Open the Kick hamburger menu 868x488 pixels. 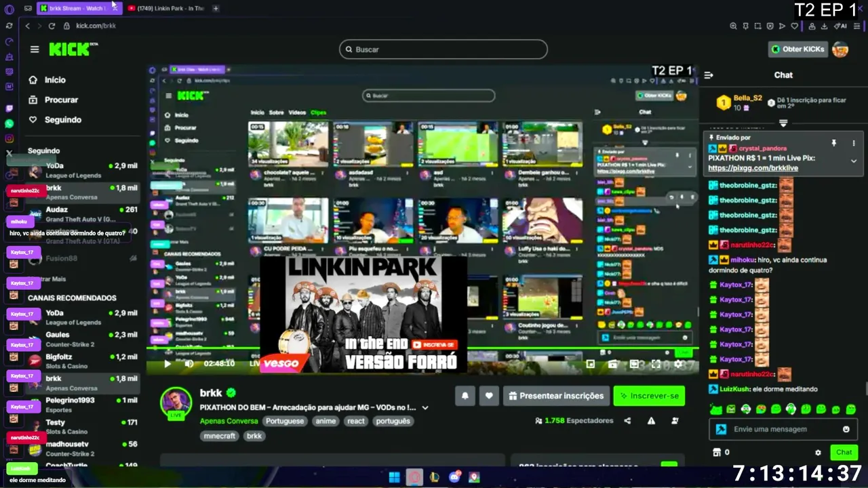[x=35, y=49]
